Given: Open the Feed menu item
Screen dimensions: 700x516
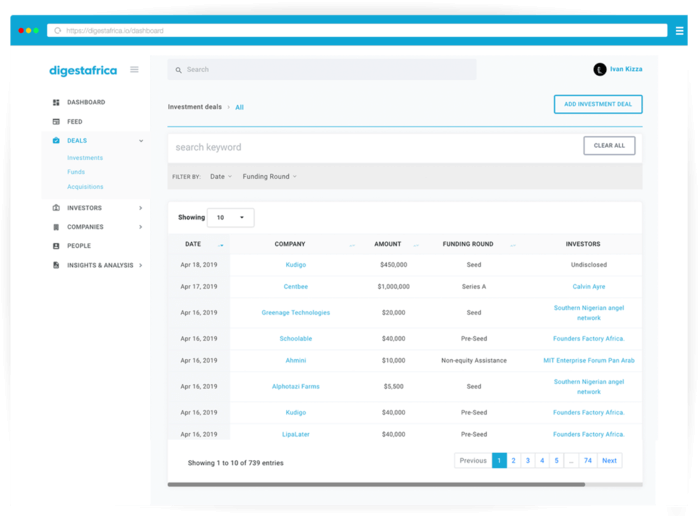Looking at the screenshot, I should point(75,121).
